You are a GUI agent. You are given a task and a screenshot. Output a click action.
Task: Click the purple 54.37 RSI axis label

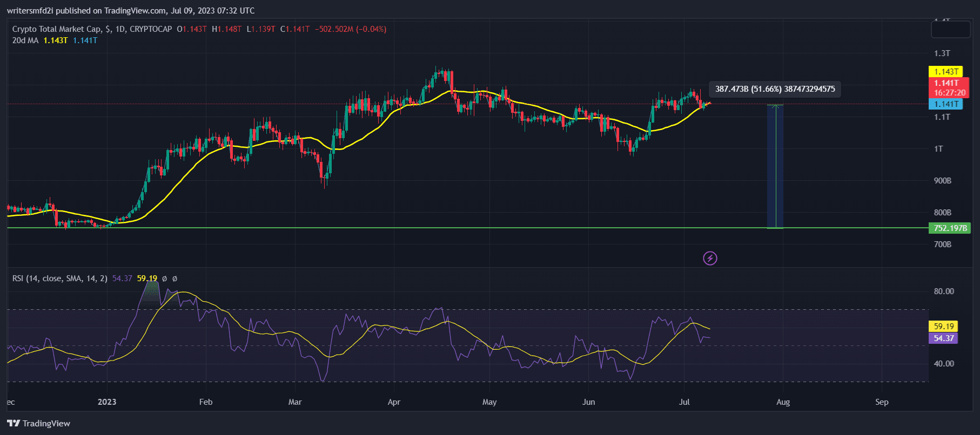pyautogui.click(x=943, y=338)
